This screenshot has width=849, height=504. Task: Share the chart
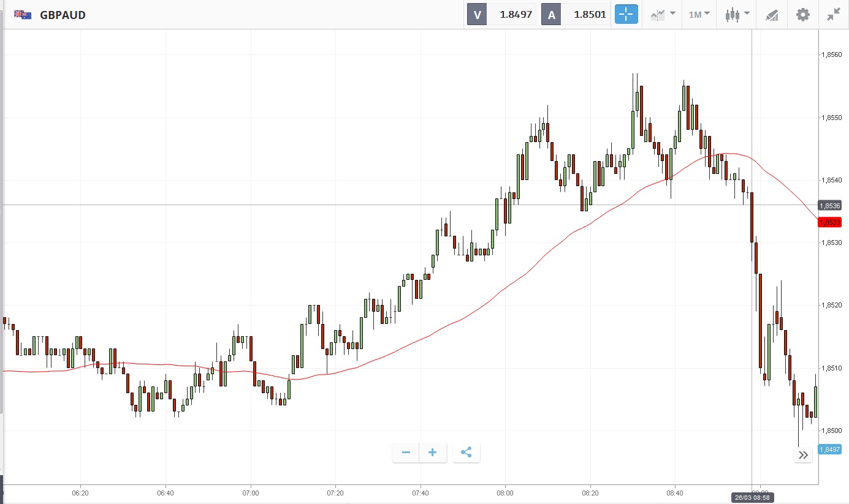tap(466, 453)
